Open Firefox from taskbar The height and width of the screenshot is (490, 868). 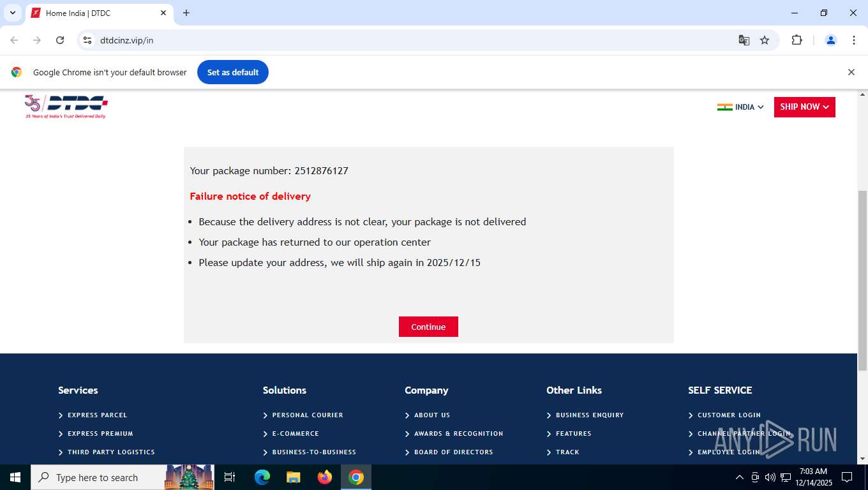point(325,477)
